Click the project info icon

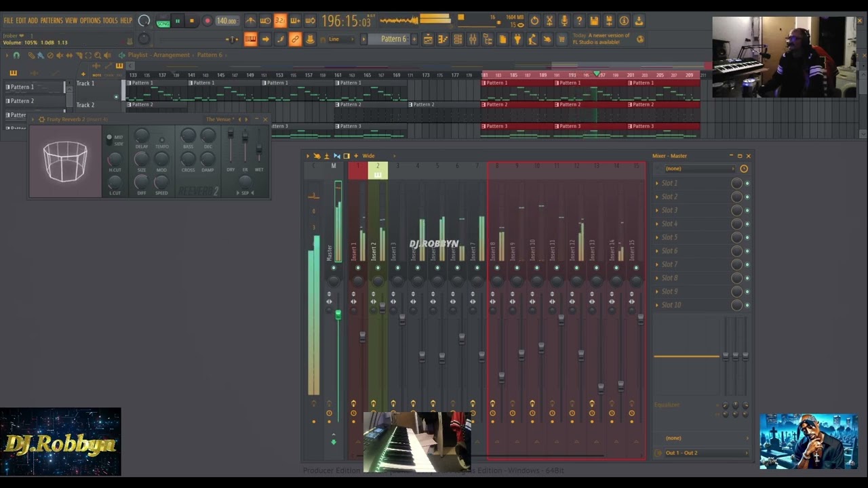624,21
